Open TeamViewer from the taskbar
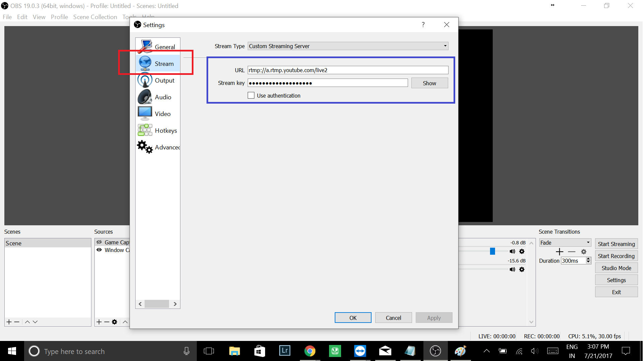The width and height of the screenshot is (644, 361). [x=361, y=351]
